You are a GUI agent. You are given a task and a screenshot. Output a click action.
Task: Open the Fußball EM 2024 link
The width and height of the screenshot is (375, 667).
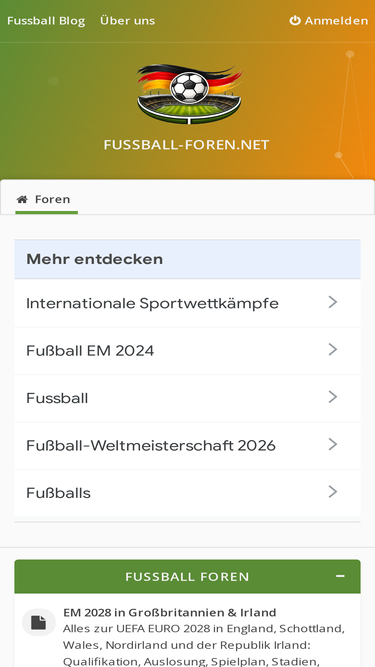point(90,351)
